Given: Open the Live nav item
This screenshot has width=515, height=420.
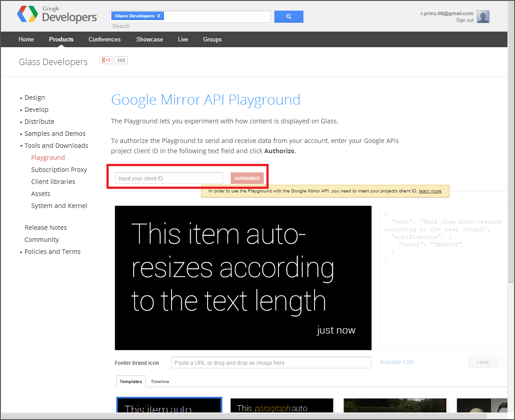Looking at the screenshot, I should click(x=183, y=39).
